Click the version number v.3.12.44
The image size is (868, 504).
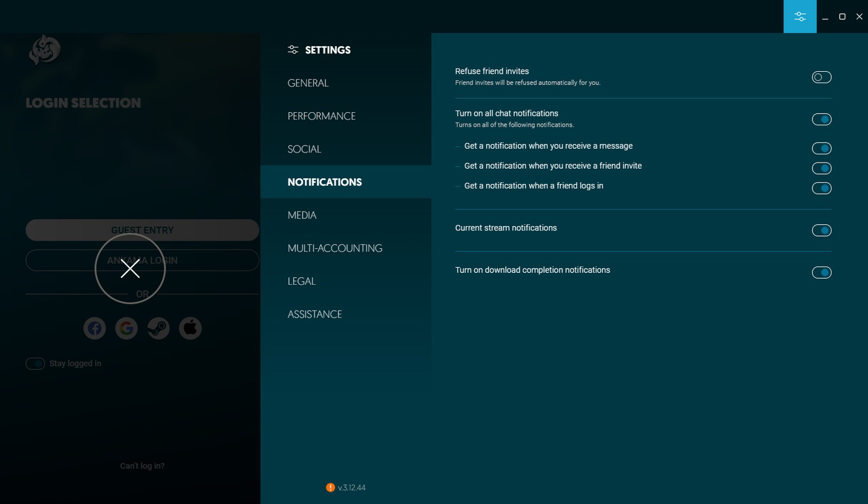coord(352,488)
